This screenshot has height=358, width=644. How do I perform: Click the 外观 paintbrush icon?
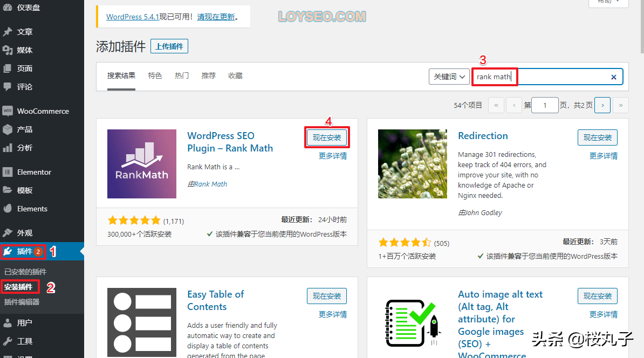8,233
